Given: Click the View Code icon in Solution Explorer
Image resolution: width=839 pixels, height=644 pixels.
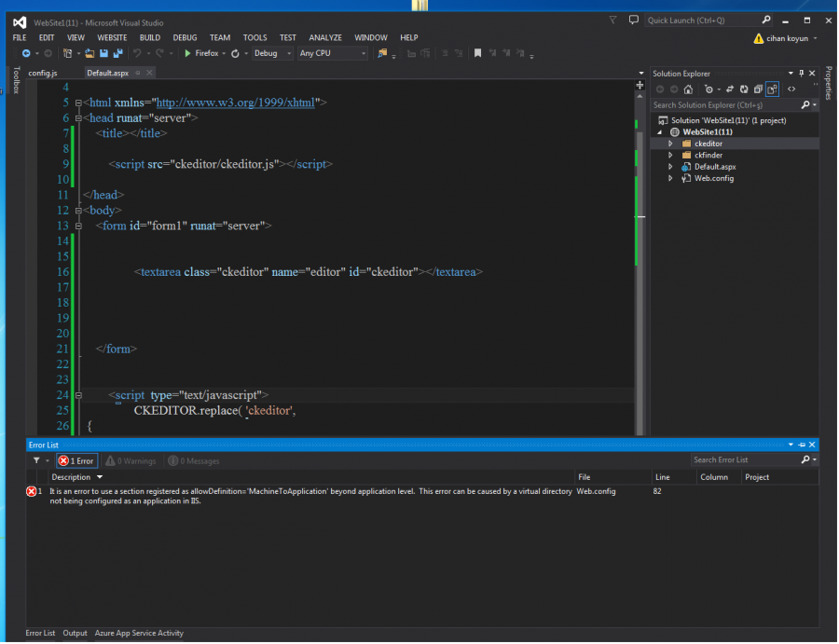Looking at the screenshot, I should tap(791, 89).
